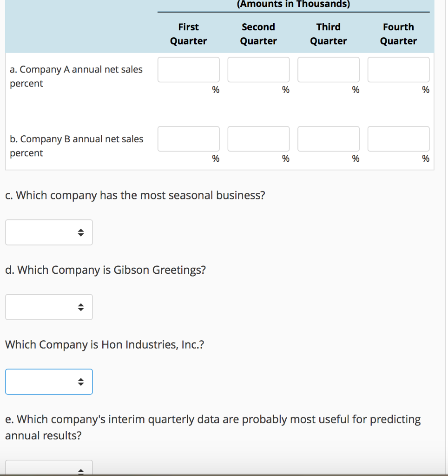Click the percent sign after Company A fourth quarter

[x=425, y=90]
